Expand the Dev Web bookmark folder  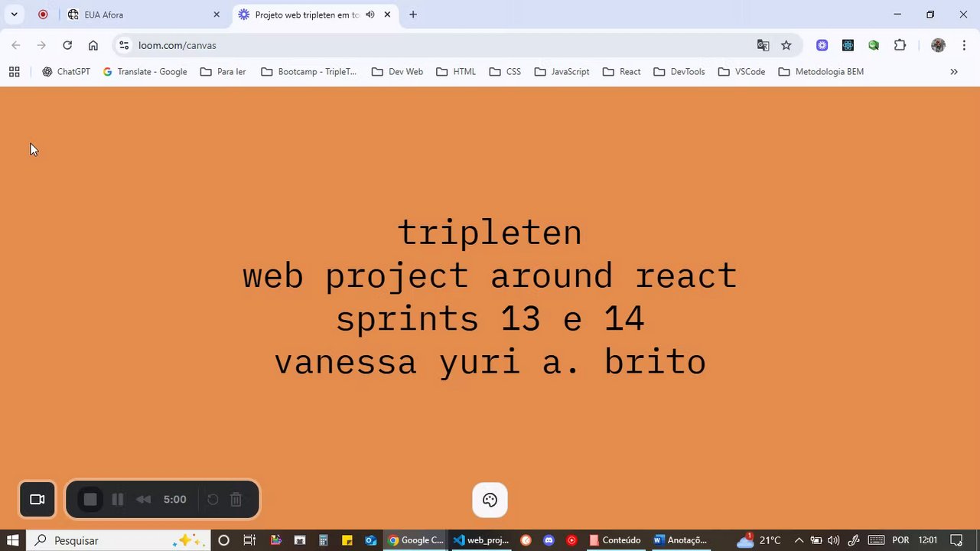click(x=397, y=72)
